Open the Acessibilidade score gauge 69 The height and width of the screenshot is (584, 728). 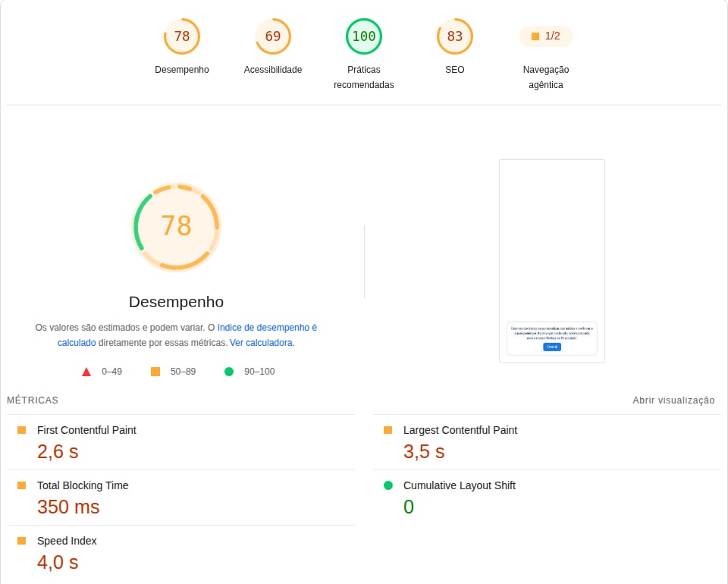coord(273,36)
